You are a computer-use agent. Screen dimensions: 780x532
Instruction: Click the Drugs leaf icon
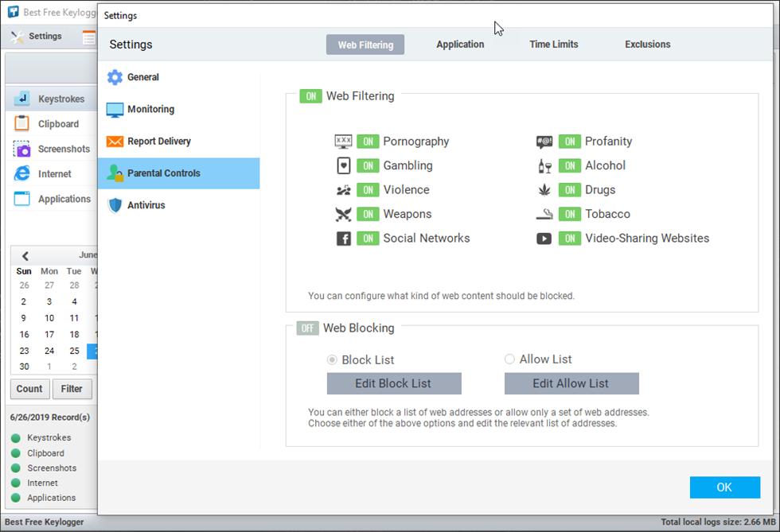(544, 190)
